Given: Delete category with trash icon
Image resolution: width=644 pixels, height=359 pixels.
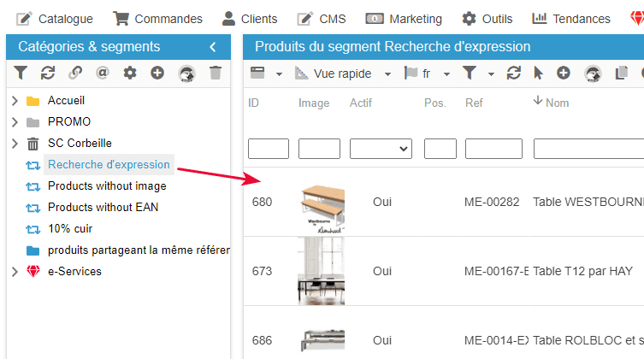Looking at the screenshot, I should pos(216,74).
